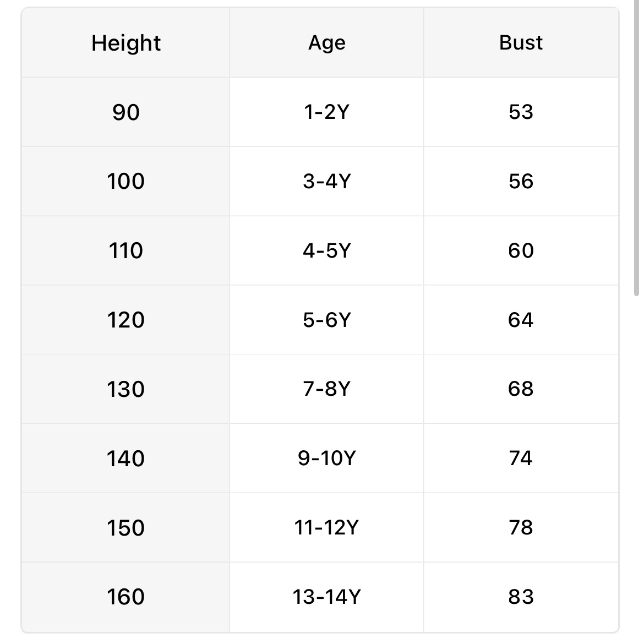This screenshot has width=644, height=644.
Task: Select the 5-6Y age cell
Action: [x=327, y=320]
